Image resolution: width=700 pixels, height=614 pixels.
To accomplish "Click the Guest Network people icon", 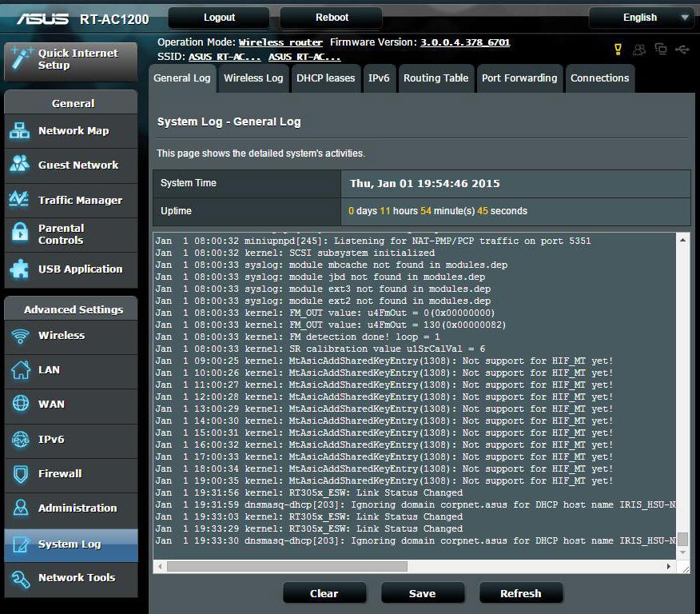I will (x=20, y=164).
